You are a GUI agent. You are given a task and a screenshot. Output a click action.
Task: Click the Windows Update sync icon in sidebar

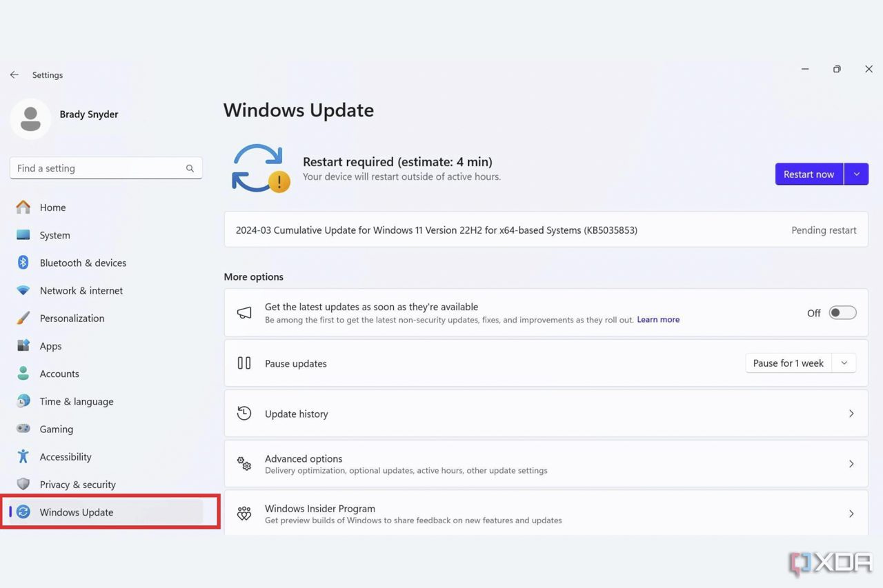click(23, 511)
